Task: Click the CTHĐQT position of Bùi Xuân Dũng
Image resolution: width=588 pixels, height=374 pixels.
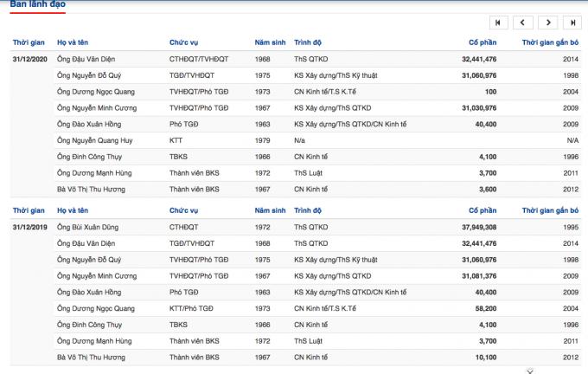Action: pos(183,227)
